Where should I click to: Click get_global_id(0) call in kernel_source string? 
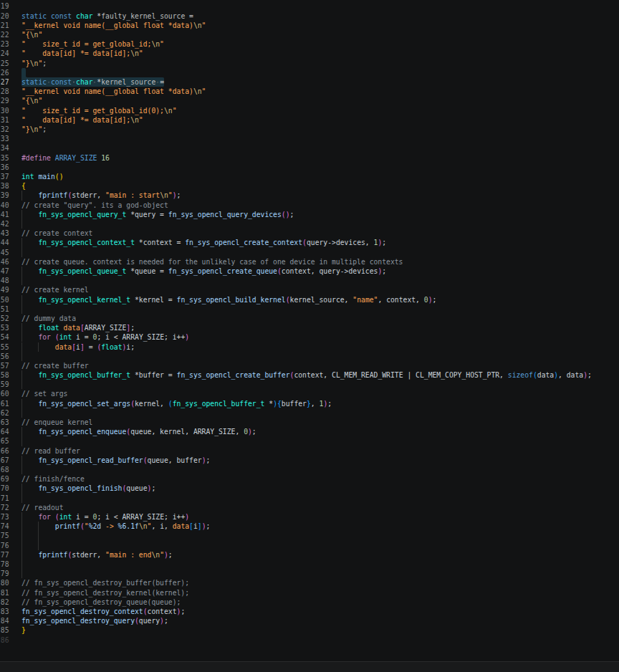127,110
